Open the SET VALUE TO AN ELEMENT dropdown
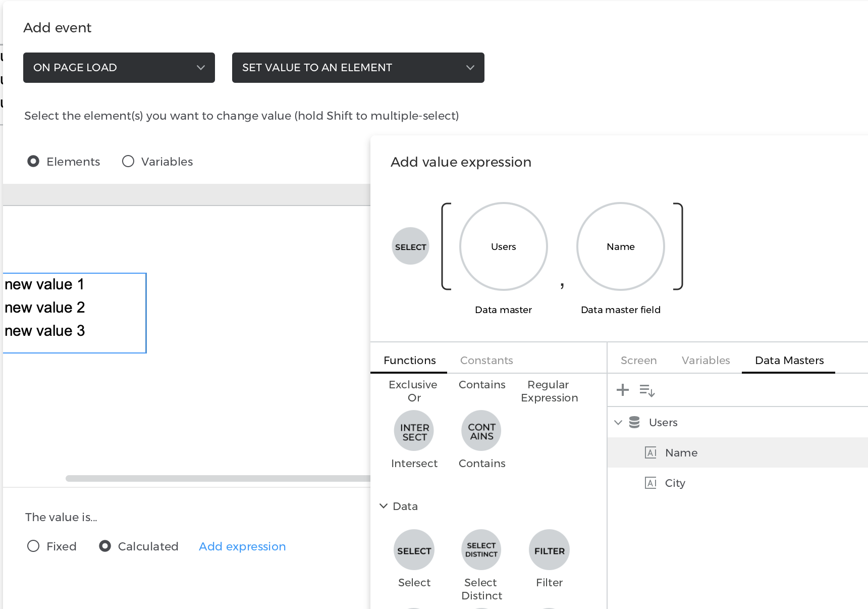This screenshot has height=609, width=868. tap(358, 68)
